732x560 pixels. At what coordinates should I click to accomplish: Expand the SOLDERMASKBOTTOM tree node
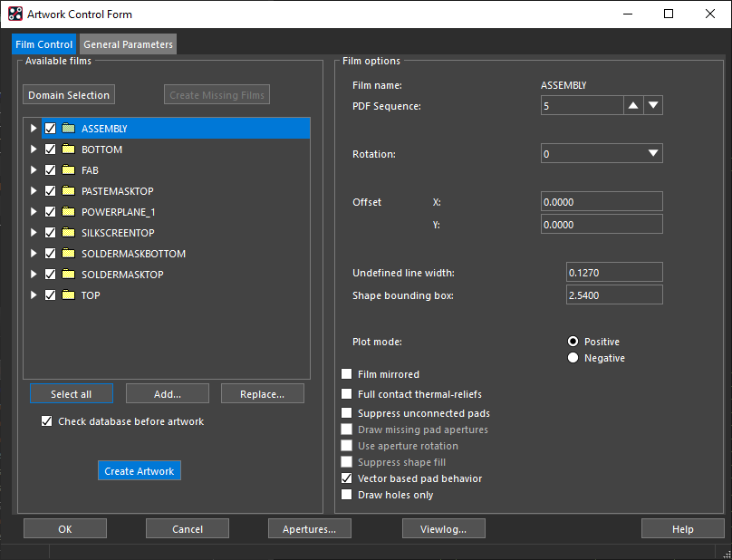pos(34,253)
